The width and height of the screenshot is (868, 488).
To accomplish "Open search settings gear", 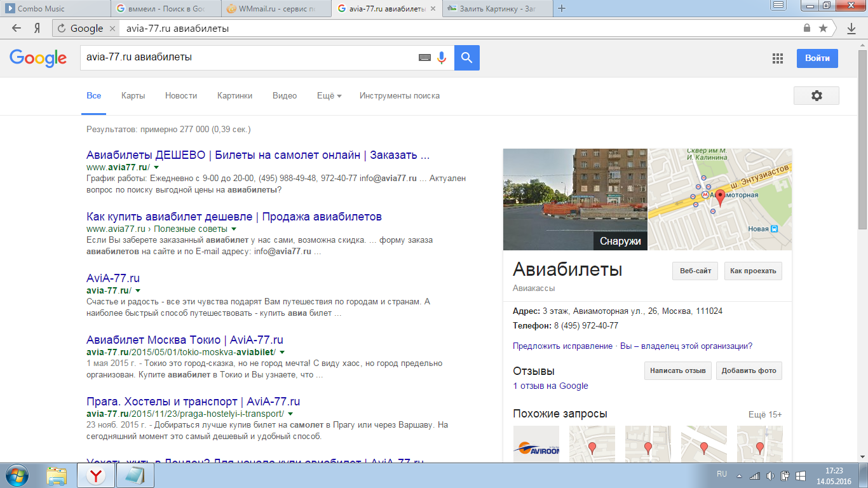I will [x=817, y=95].
